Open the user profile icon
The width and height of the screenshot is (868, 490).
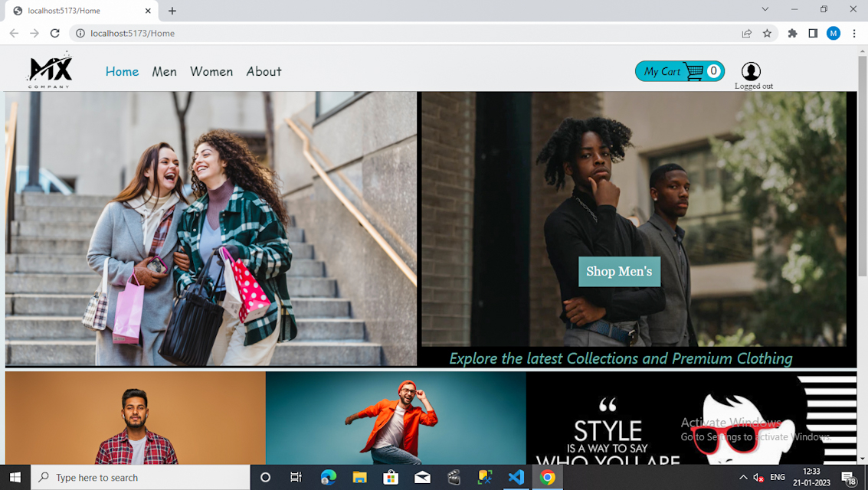pos(751,71)
